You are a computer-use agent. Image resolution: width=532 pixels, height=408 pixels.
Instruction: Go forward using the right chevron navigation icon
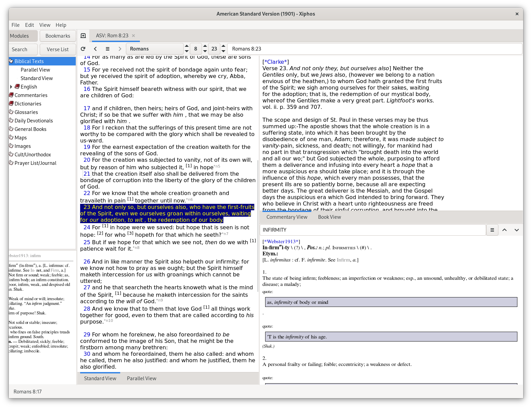(x=120, y=48)
